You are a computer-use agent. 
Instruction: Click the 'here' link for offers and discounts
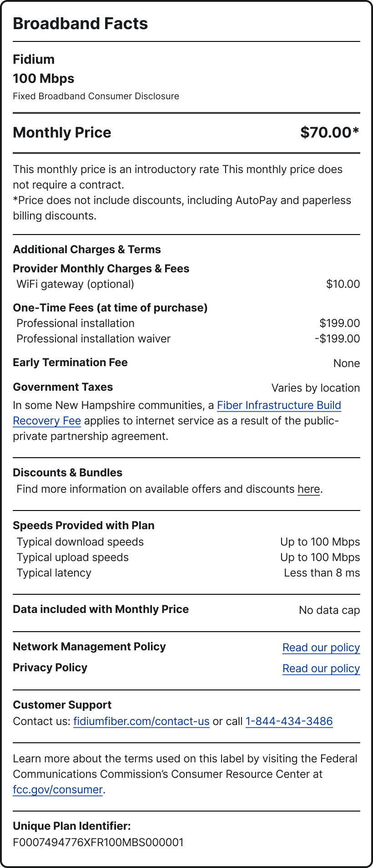click(x=308, y=489)
